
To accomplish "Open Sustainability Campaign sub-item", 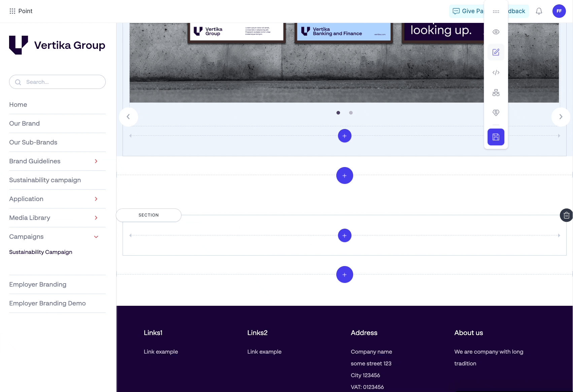I will point(41,252).
